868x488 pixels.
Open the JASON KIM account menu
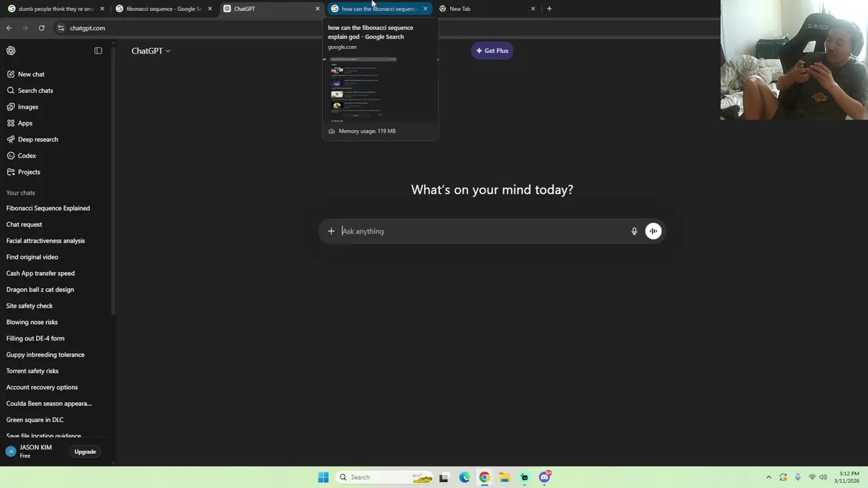(34, 451)
